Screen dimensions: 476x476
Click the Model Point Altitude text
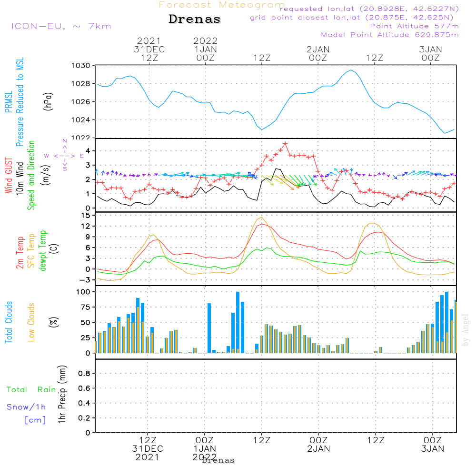(x=390, y=35)
